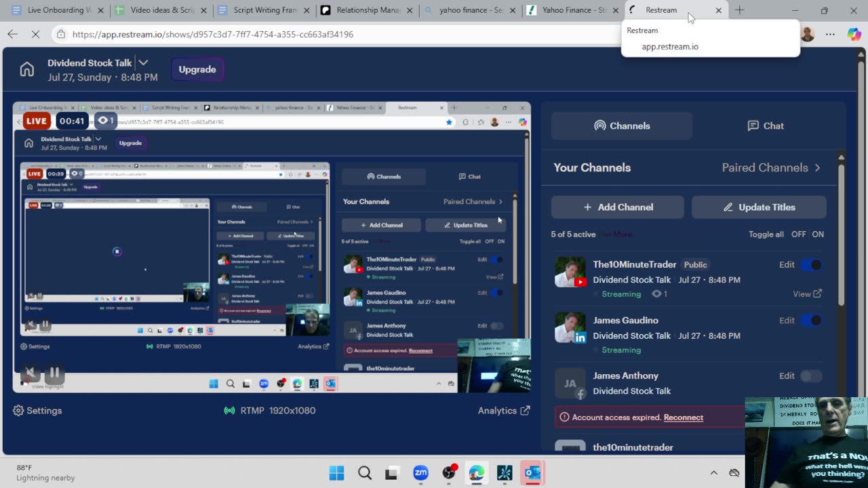Screen dimensions: 868x488
Task: Open Paired Channels
Action: click(x=771, y=167)
